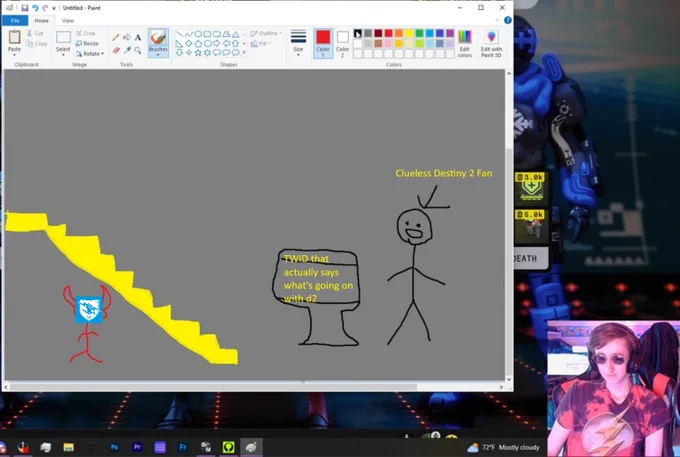Pick the dark red color swatch
Screen dimensions: 680x457
[378, 33]
